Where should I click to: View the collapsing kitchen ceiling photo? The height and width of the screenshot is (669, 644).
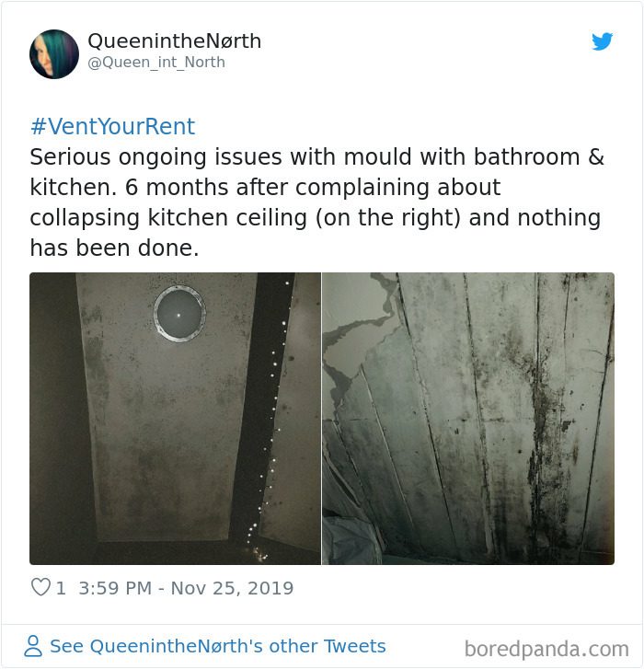(468, 419)
